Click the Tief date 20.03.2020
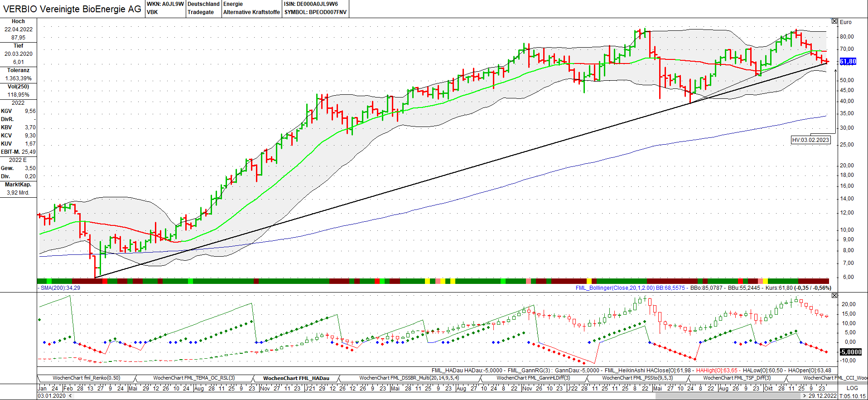This screenshot has width=868, height=400. (19, 54)
